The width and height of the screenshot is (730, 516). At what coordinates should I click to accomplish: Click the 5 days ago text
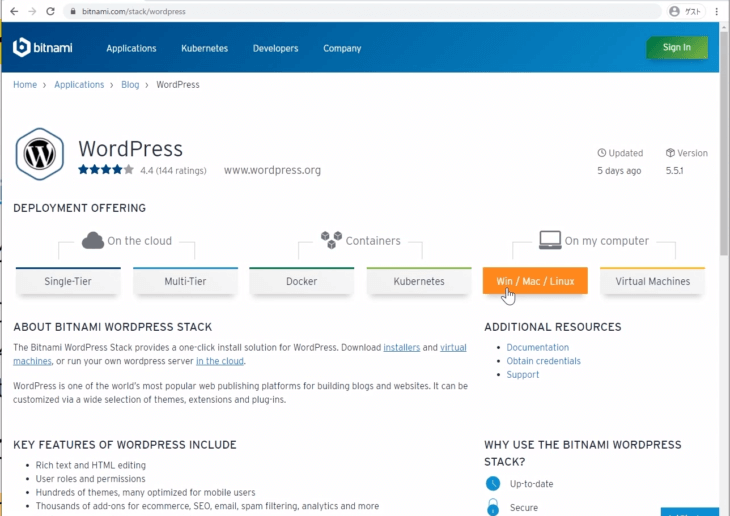pyautogui.click(x=619, y=170)
